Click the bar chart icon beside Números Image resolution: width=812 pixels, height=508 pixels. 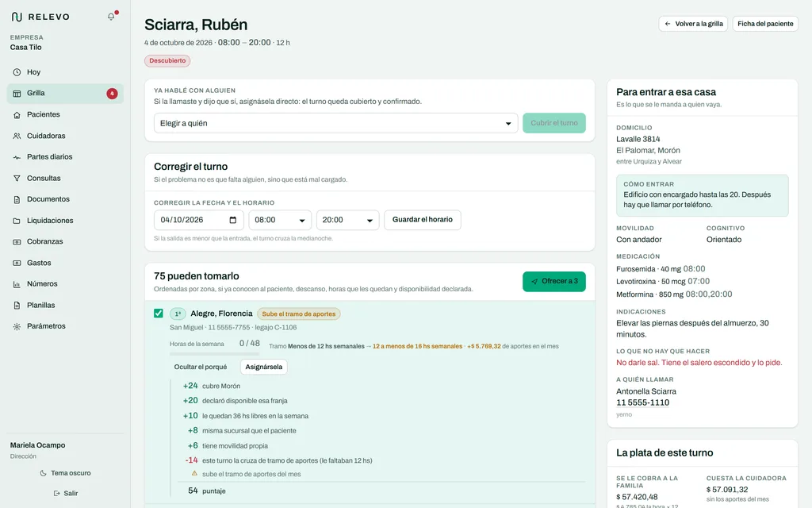[17, 284]
